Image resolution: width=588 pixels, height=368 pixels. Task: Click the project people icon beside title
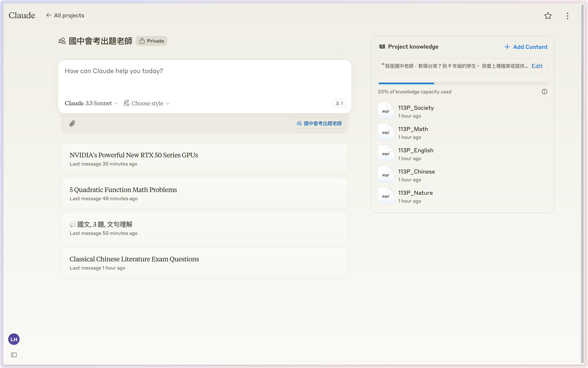coord(62,41)
